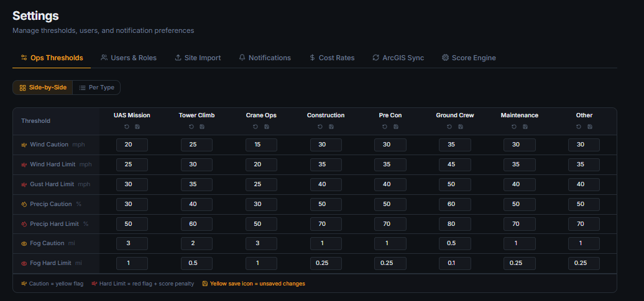Edit UAS Mission Wind Caution field
644x301 pixels.
[132, 145]
